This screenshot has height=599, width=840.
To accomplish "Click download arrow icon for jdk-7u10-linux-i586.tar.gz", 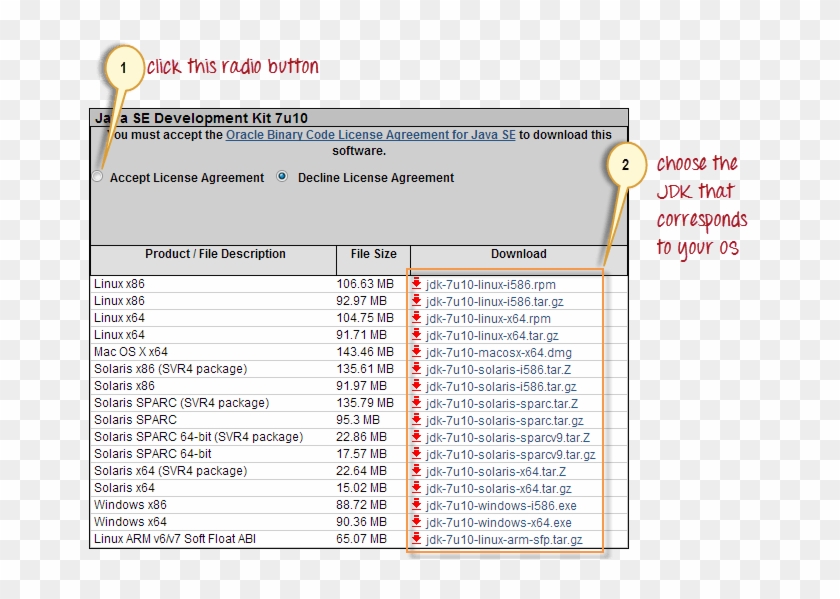I will pyautogui.click(x=416, y=301).
